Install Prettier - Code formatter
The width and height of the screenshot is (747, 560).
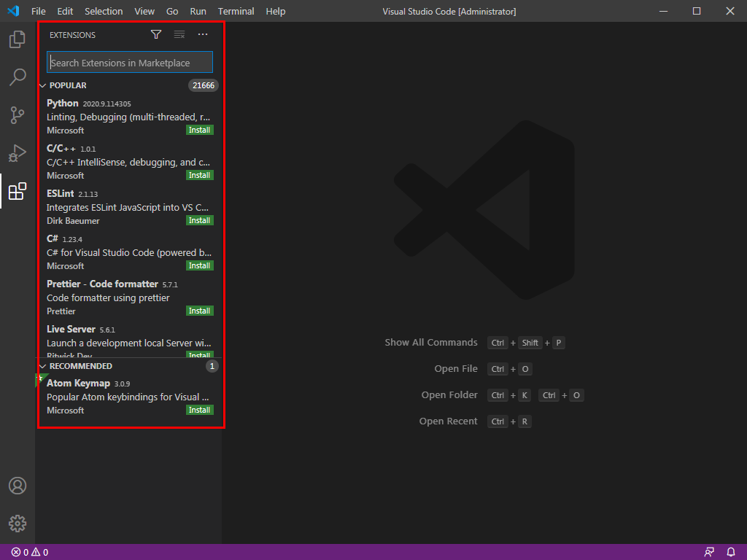(x=200, y=311)
